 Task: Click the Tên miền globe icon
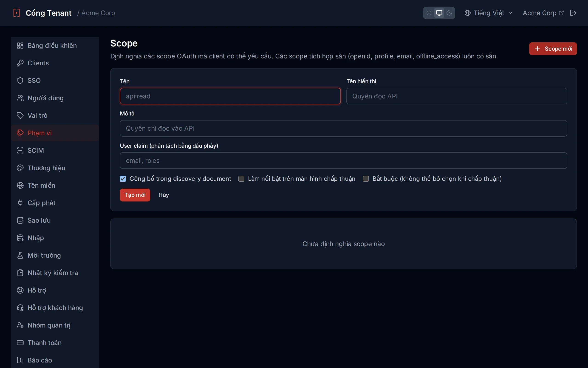click(20, 185)
